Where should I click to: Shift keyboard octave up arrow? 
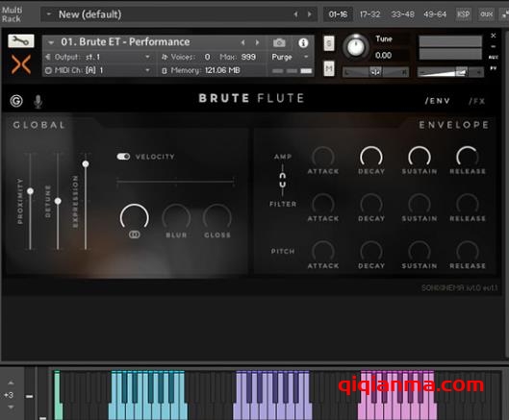11,383
